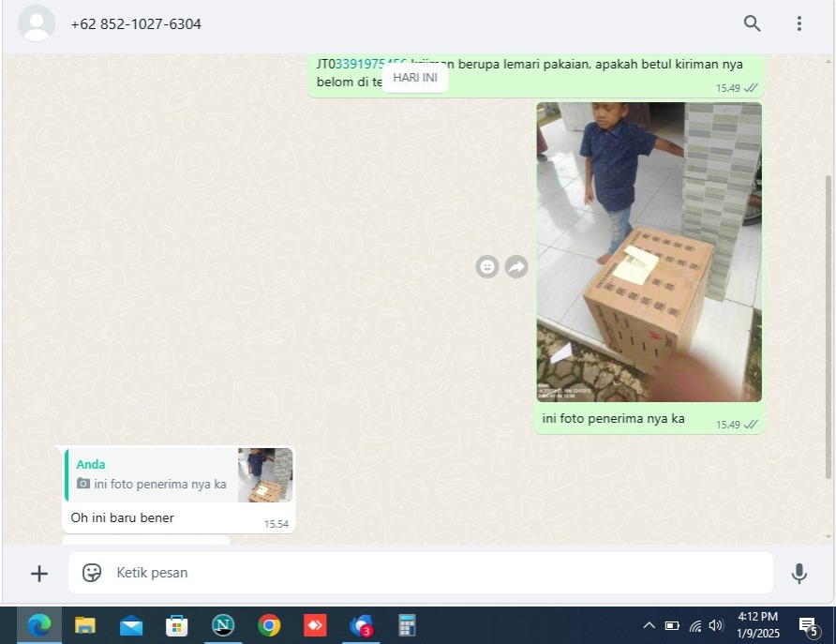The width and height of the screenshot is (836, 644).
Task: Open the red AnyDesk icon on taskbar
Action: pyautogui.click(x=315, y=625)
